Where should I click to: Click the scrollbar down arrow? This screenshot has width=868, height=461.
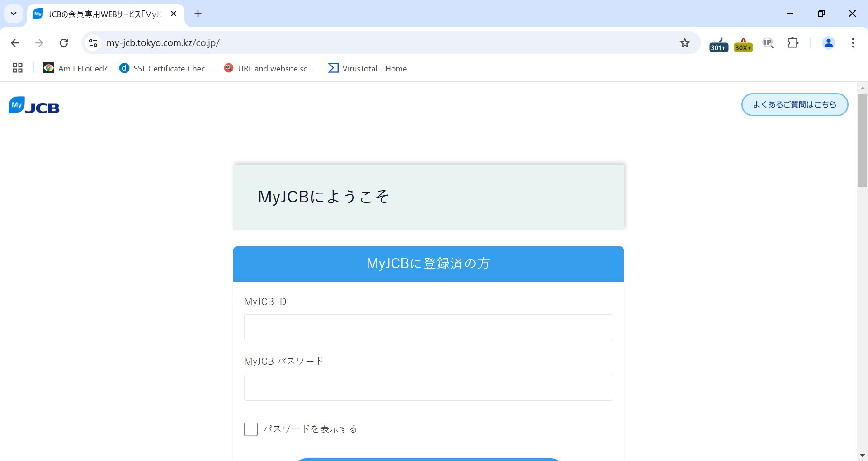[x=862, y=456]
